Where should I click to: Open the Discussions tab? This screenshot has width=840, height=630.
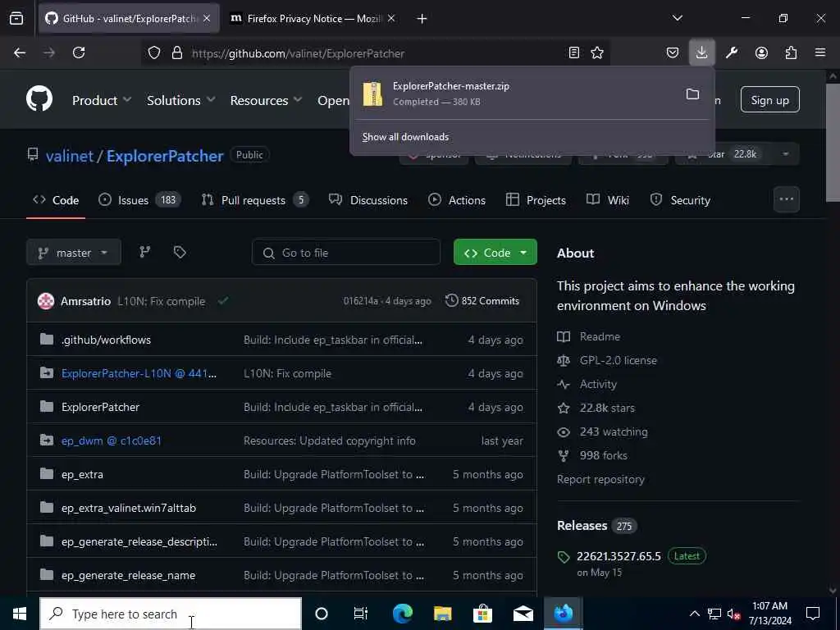[368, 200]
